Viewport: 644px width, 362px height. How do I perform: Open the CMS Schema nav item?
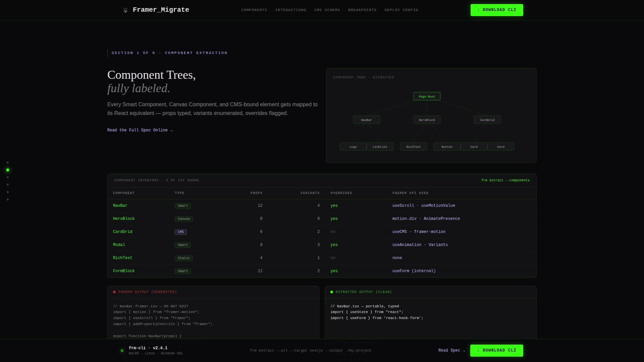[327, 10]
